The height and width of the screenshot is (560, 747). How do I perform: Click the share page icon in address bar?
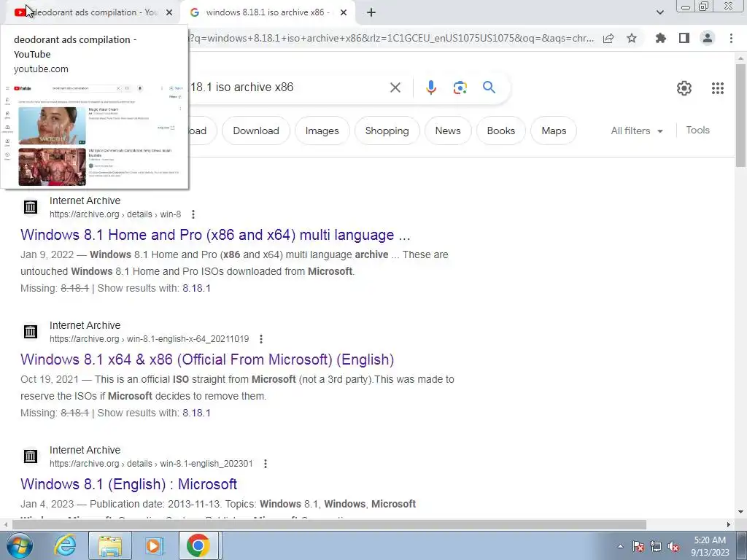coord(608,38)
